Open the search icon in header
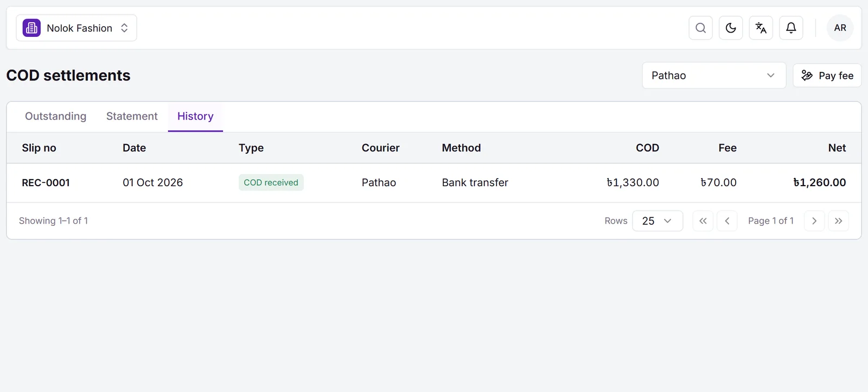The height and width of the screenshot is (392, 868). 700,28
